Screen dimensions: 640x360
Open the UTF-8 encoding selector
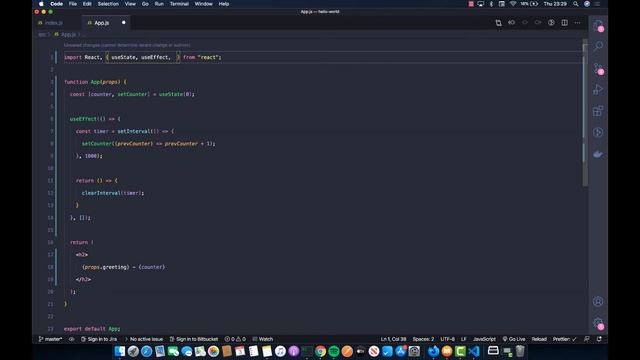[447, 339]
